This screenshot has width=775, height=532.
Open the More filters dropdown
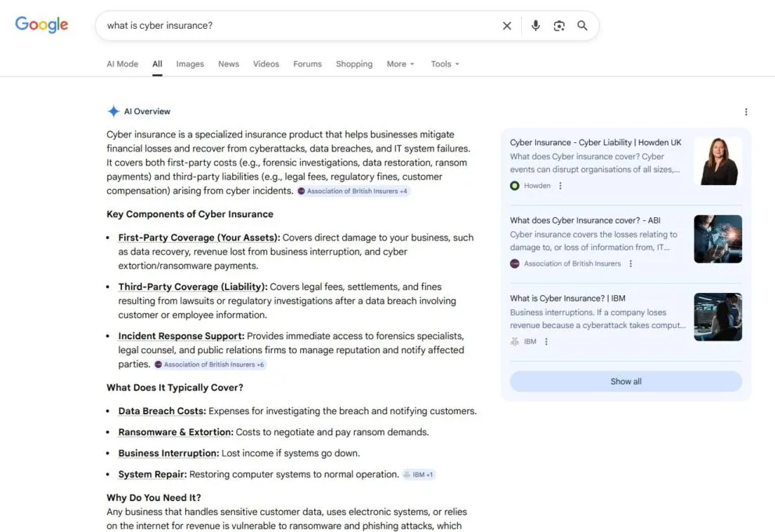(399, 64)
